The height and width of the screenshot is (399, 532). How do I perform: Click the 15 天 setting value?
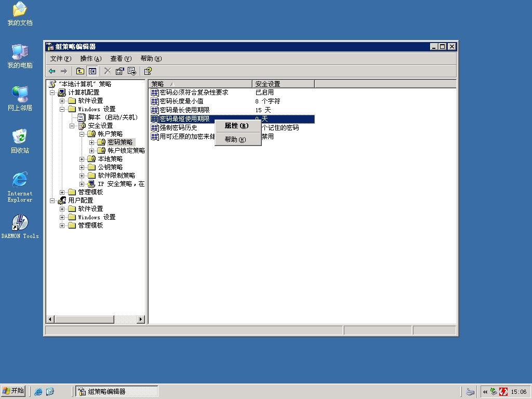coord(263,110)
